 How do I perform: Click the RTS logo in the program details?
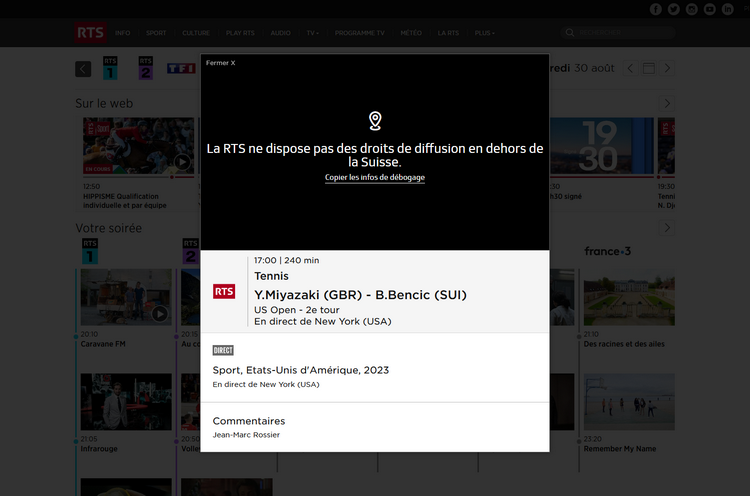(x=224, y=291)
